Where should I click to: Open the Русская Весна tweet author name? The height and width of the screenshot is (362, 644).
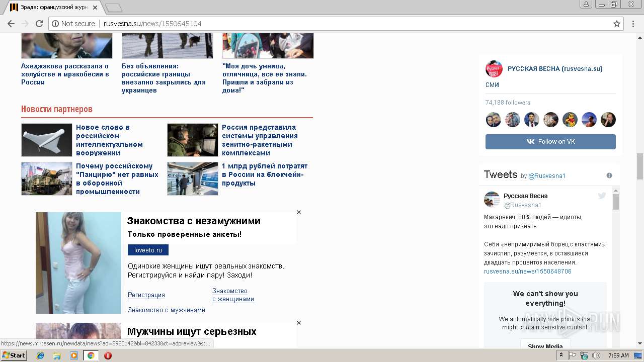(526, 196)
